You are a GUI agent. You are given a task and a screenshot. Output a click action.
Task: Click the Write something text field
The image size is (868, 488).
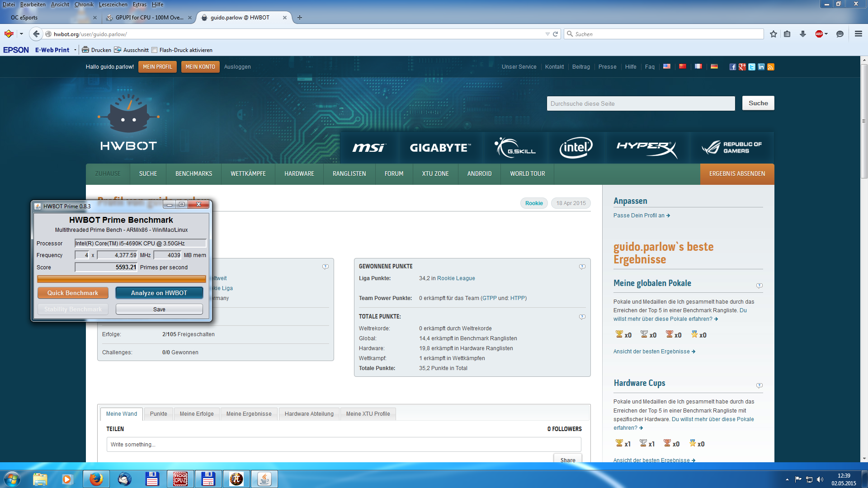(x=344, y=445)
